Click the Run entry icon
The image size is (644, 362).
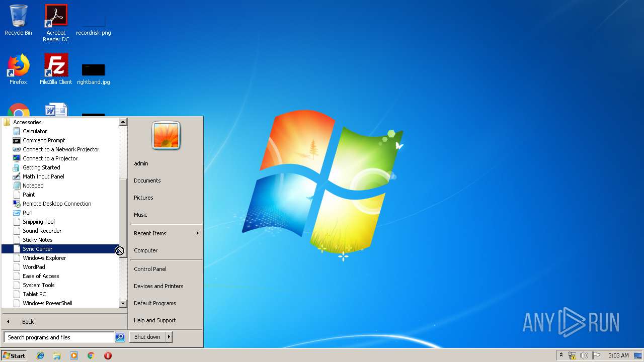tap(17, 213)
